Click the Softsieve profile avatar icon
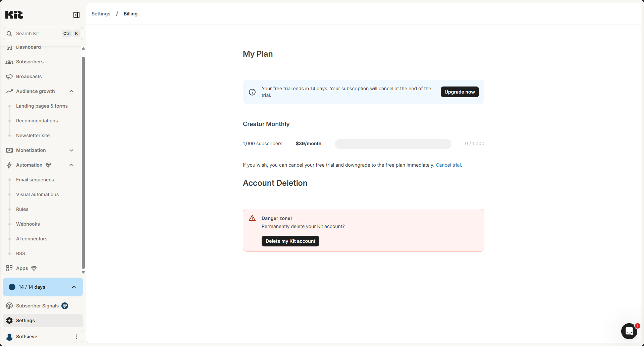 click(10, 337)
